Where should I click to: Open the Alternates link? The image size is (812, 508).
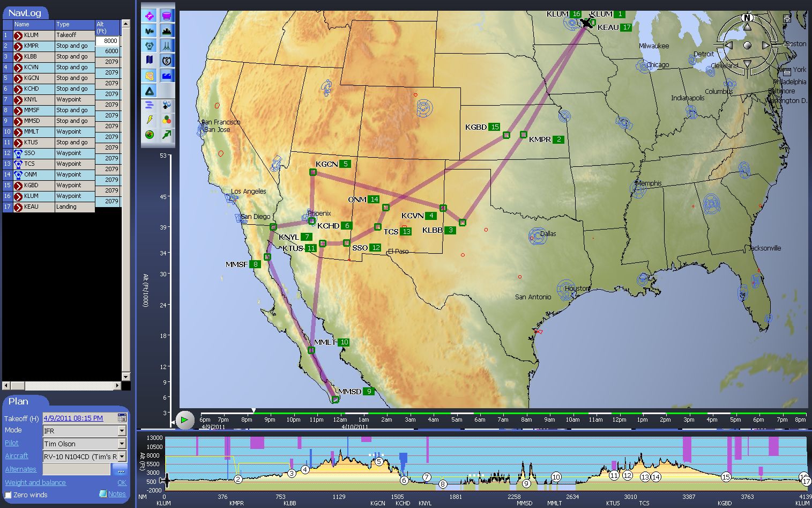point(21,469)
